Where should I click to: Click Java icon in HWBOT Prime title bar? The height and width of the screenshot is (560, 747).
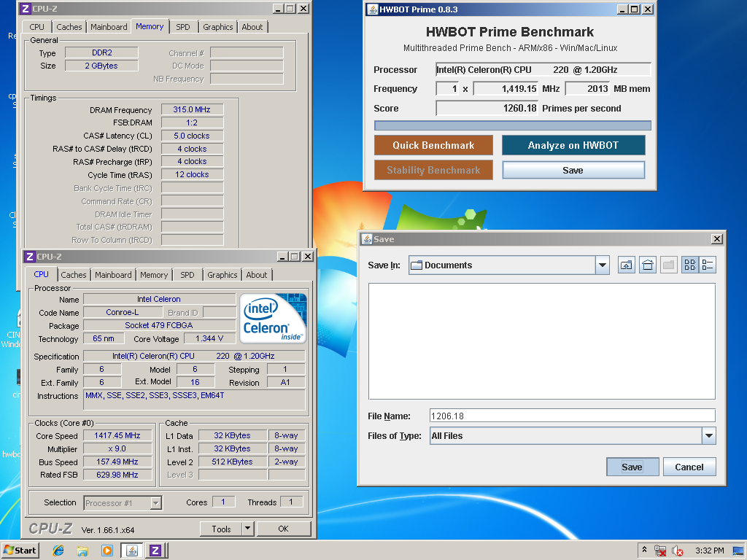click(x=373, y=9)
